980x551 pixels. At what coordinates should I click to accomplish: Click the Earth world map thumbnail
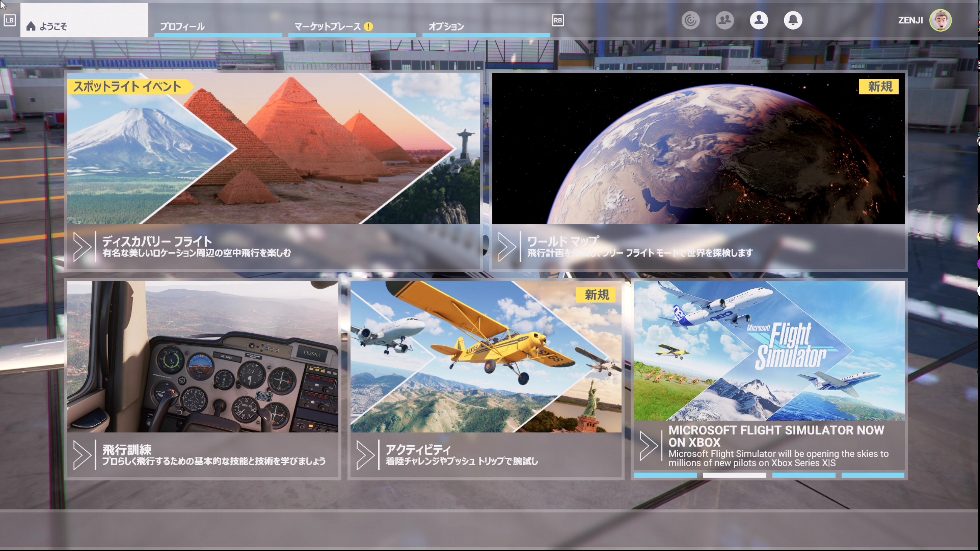[698, 148]
